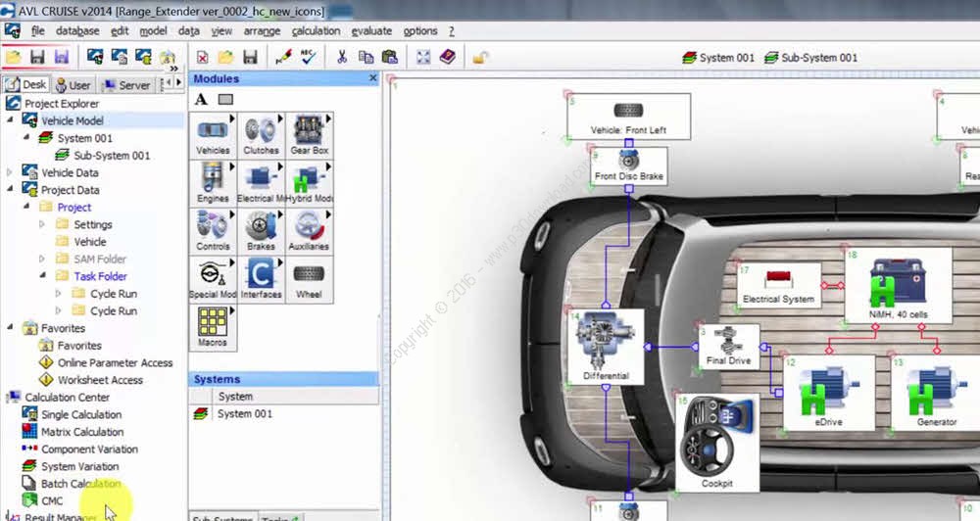This screenshot has height=521, width=980.
Task: Select the Gear Box module icon
Action: tap(309, 135)
